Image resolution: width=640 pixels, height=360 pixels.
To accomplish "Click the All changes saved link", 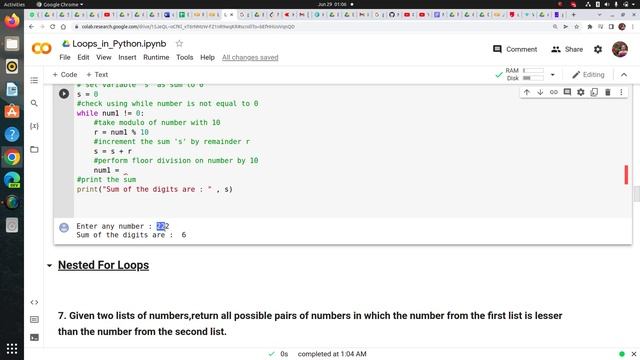I will click(x=250, y=58).
